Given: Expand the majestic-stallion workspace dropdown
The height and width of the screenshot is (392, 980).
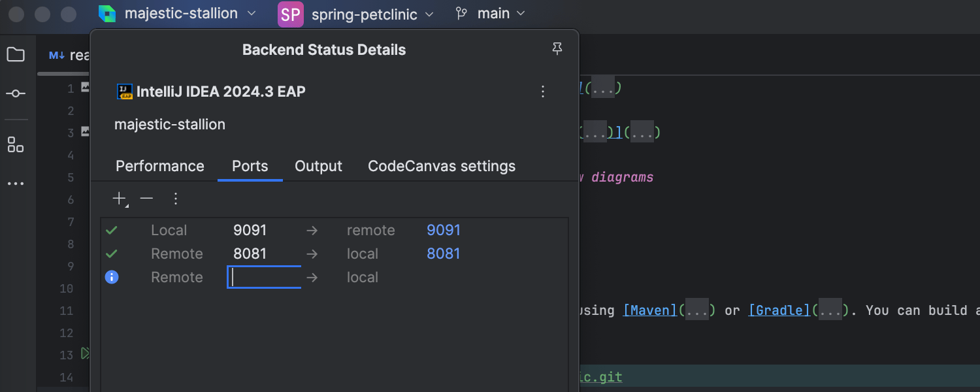Looking at the screenshot, I should [x=178, y=14].
